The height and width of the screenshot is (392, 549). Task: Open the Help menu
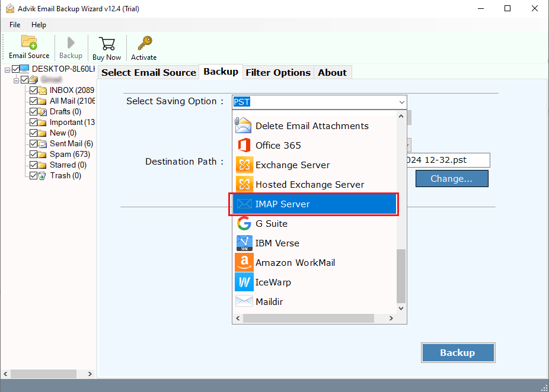click(39, 25)
